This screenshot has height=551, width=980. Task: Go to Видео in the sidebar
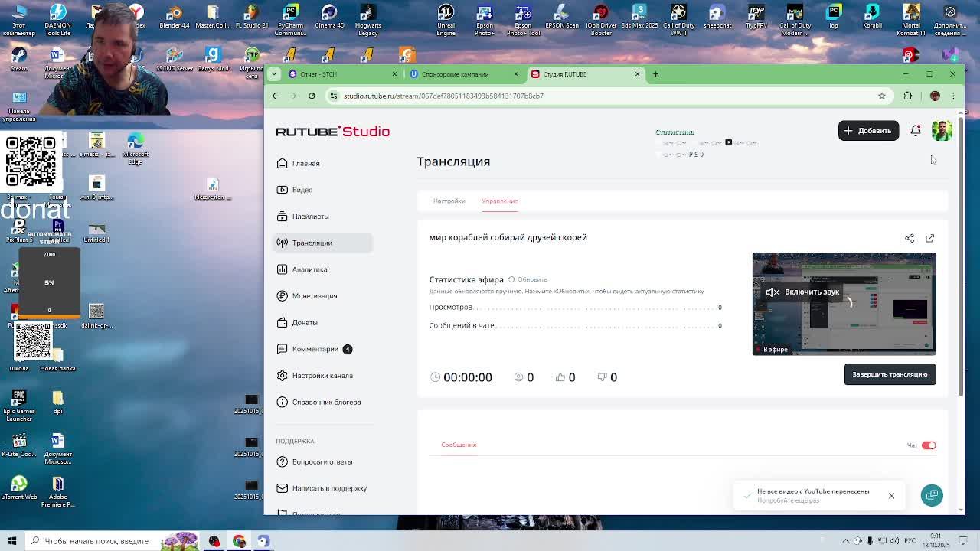(x=295, y=190)
